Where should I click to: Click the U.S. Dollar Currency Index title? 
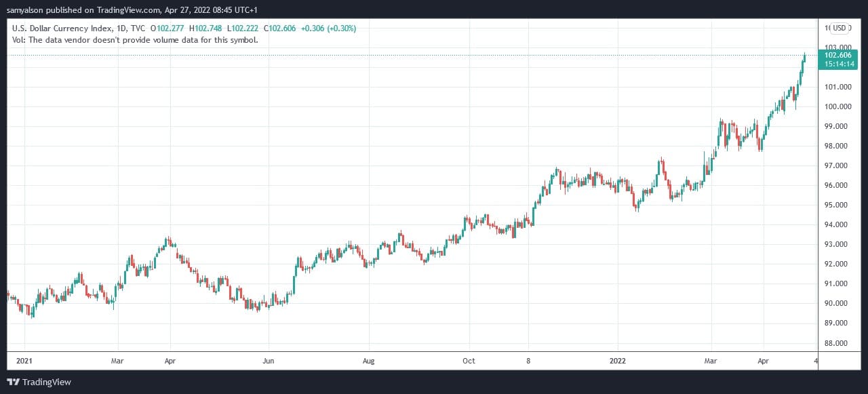coord(62,28)
